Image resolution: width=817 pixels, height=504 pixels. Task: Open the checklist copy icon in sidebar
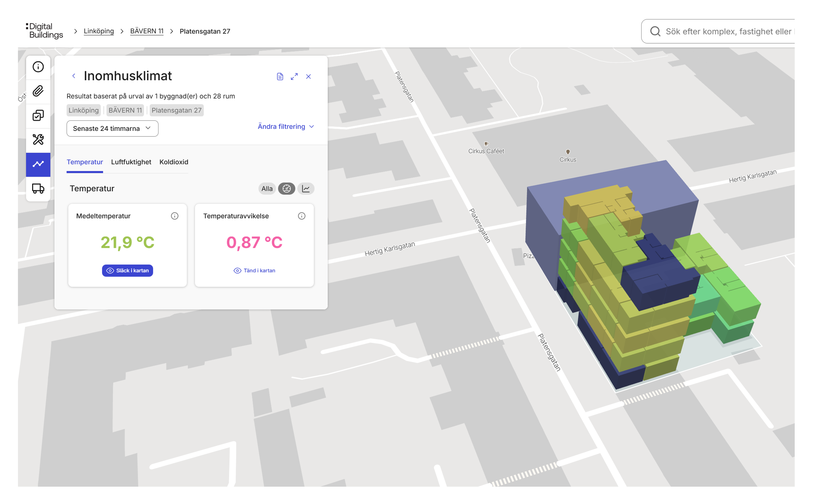38,115
